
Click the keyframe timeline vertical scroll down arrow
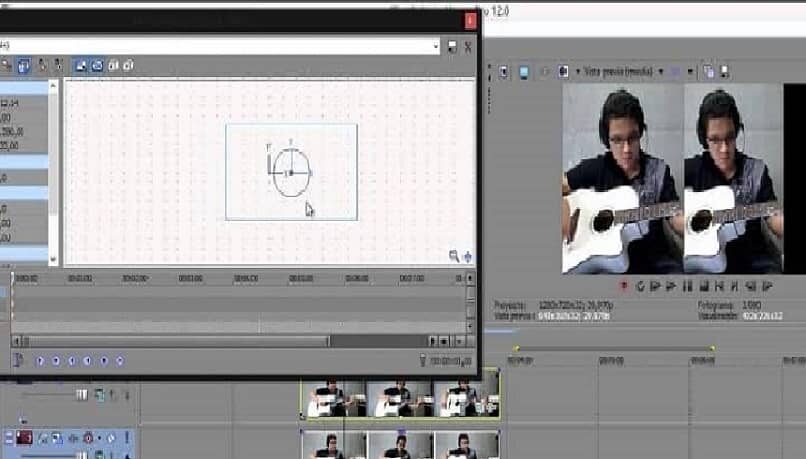[470, 326]
